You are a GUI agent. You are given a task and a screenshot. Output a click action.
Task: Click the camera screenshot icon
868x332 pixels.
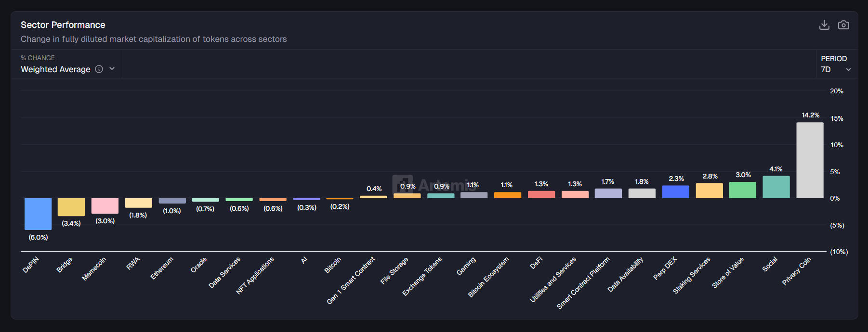843,25
